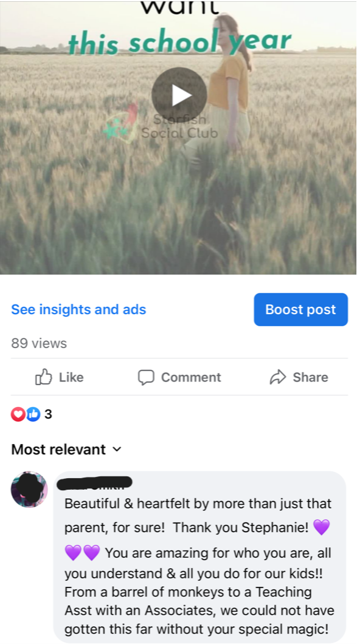
Task: Click the blue thumbs-up reaction icon
Action: tap(33, 414)
